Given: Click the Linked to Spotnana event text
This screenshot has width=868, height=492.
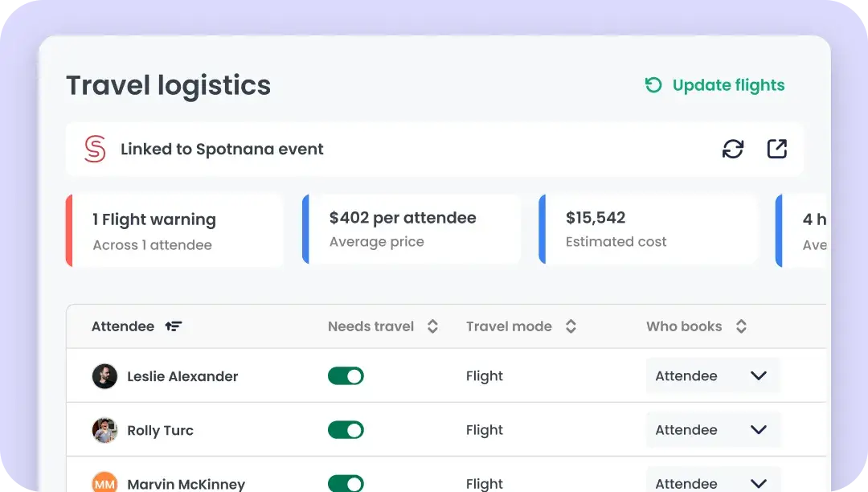Looking at the screenshot, I should point(222,150).
